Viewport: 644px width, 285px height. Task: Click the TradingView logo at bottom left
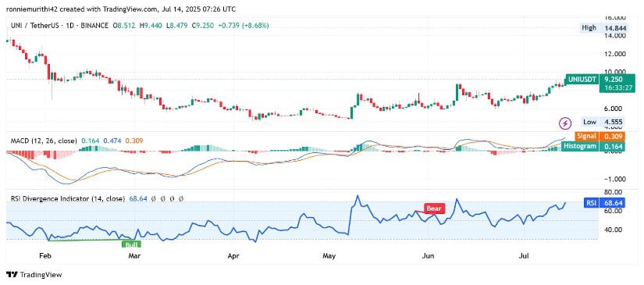(34, 275)
